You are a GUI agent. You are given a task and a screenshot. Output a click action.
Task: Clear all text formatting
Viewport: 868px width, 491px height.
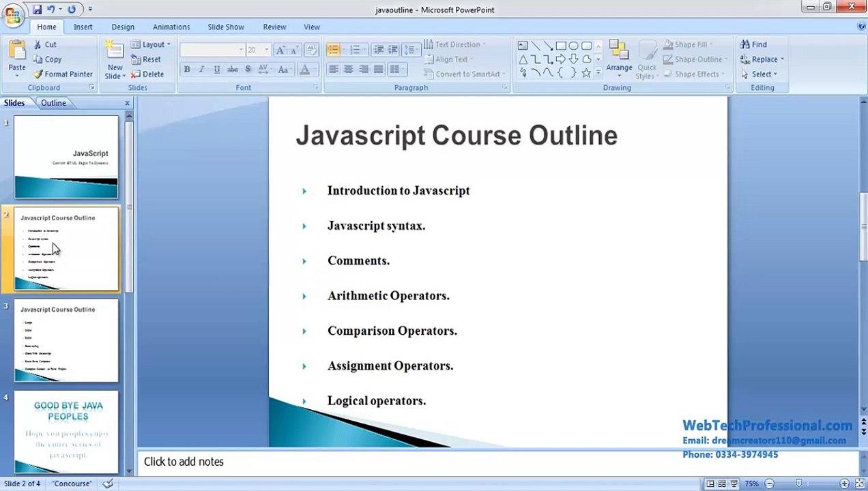[312, 50]
